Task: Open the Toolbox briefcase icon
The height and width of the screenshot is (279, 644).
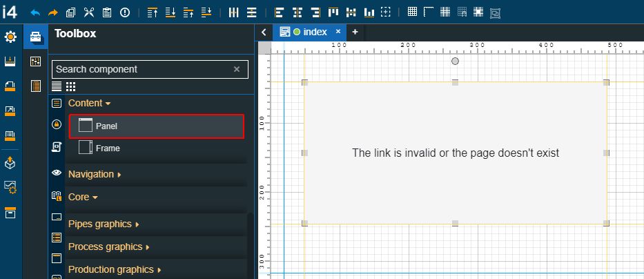Action: [36, 37]
